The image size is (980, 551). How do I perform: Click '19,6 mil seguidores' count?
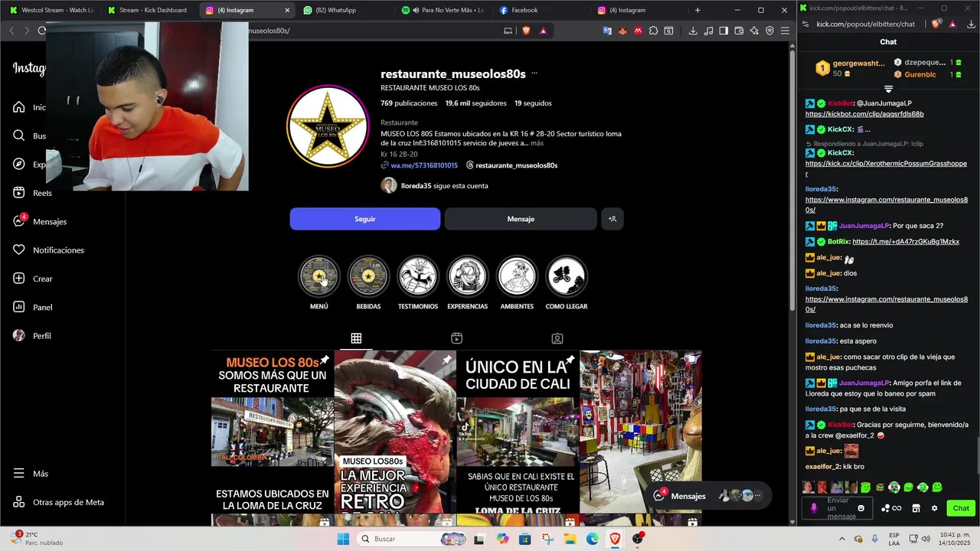(x=475, y=103)
